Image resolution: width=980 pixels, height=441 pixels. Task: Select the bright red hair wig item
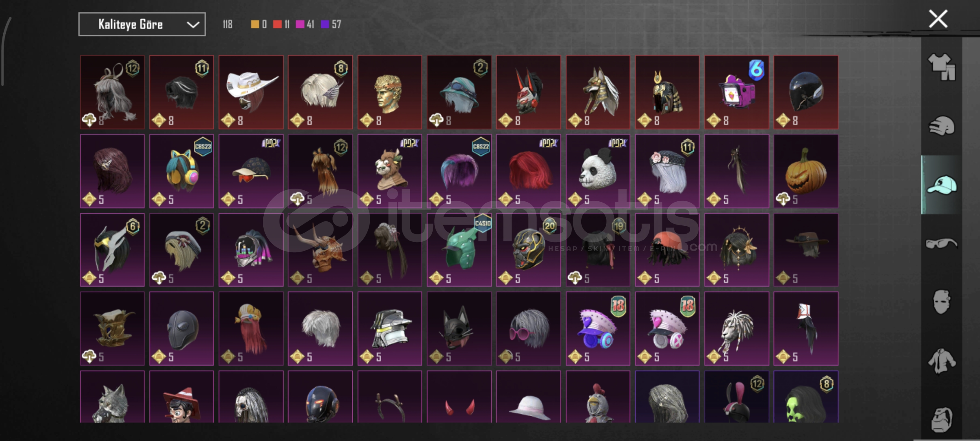[529, 171]
